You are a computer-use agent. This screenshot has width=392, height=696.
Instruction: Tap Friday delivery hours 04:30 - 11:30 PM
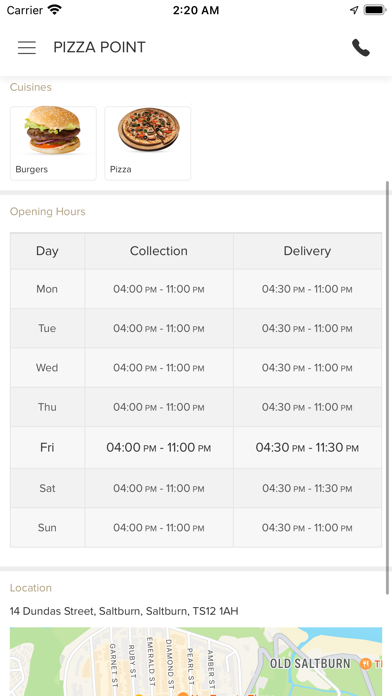(307, 447)
